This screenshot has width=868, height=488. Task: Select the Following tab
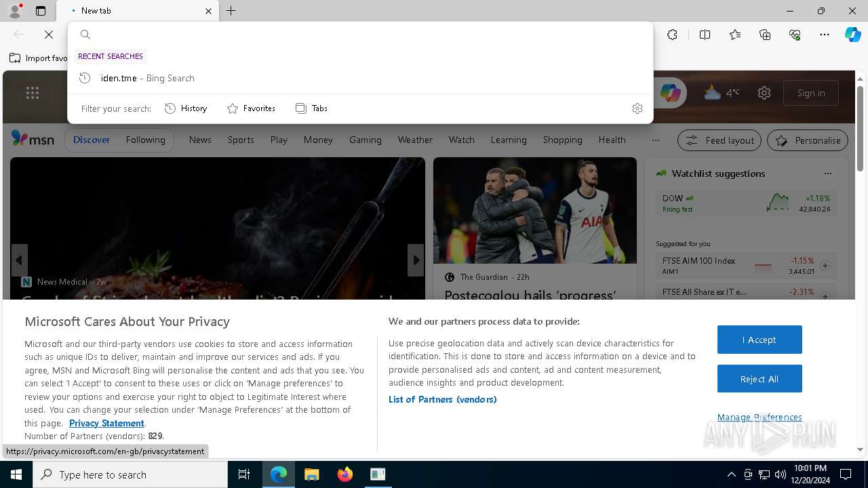point(145,140)
